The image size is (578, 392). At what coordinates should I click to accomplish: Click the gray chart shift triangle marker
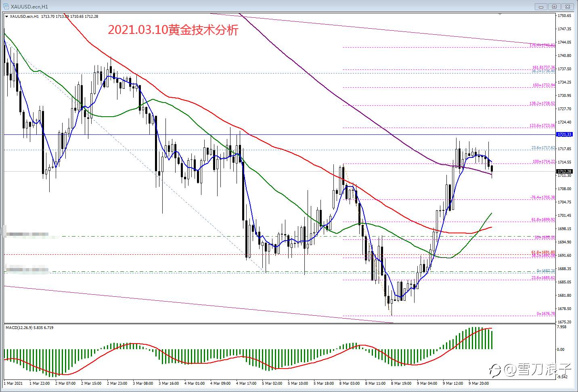[x=501, y=14]
